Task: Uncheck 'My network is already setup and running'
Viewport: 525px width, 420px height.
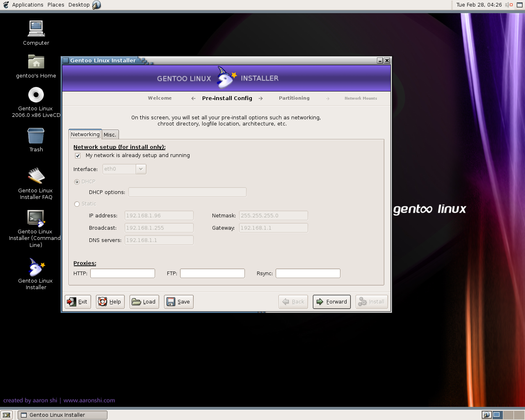Action: (78, 156)
